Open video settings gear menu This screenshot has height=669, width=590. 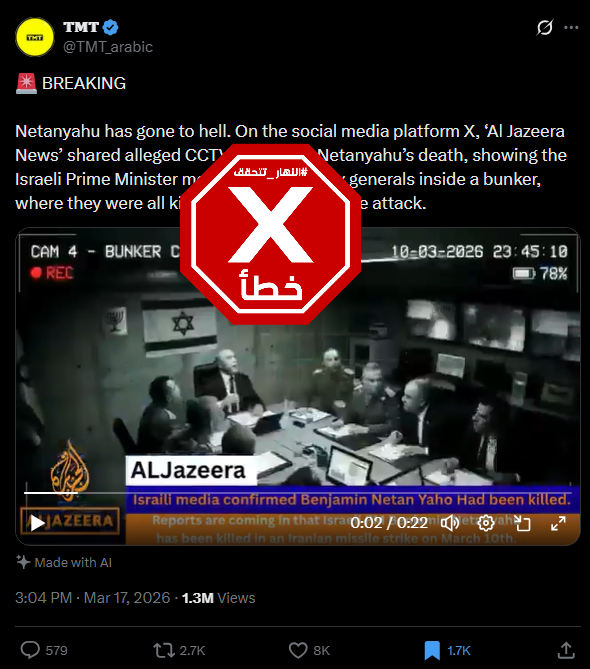[x=485, y=523]
